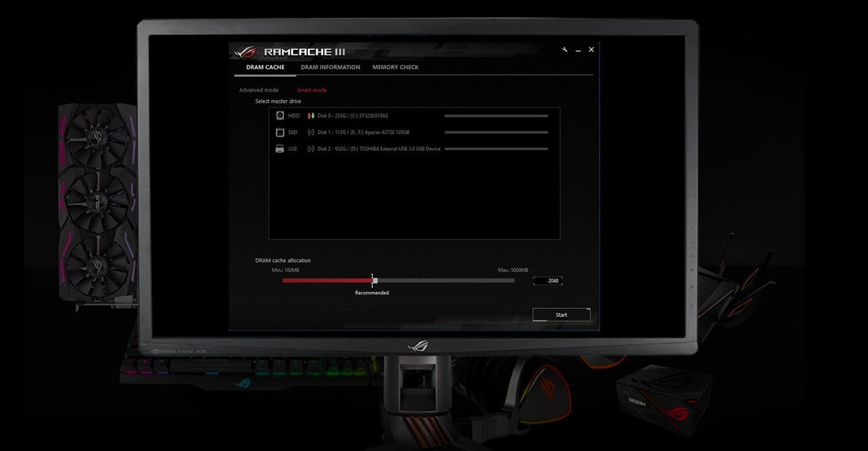The image size is (868, 451).
Task: Click the 'Select master drive' label
Action: pyautogui.click(x=278, y=101)
